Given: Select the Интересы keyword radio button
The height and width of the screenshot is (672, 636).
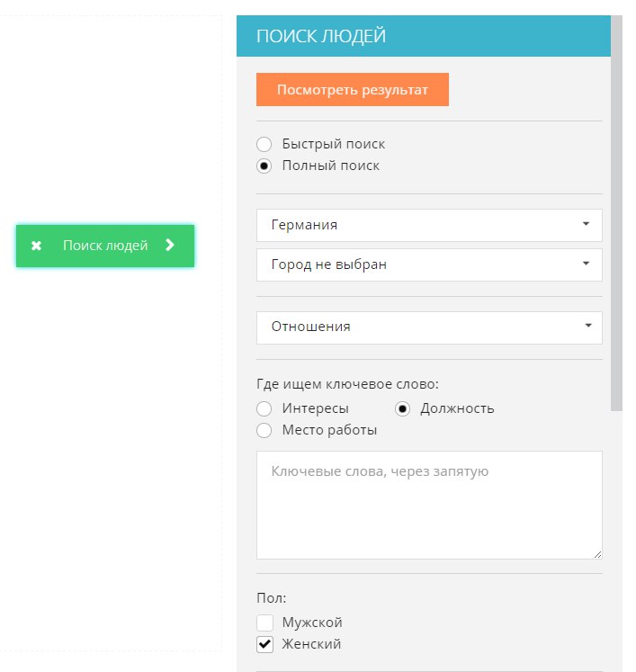Looking at the screenshot, I should pos(264,408).
